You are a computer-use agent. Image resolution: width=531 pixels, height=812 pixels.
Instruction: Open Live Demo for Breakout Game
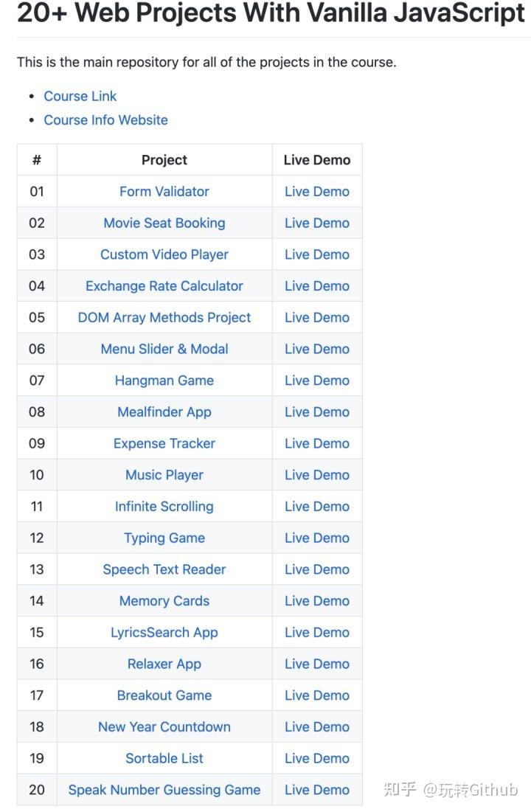316,695
